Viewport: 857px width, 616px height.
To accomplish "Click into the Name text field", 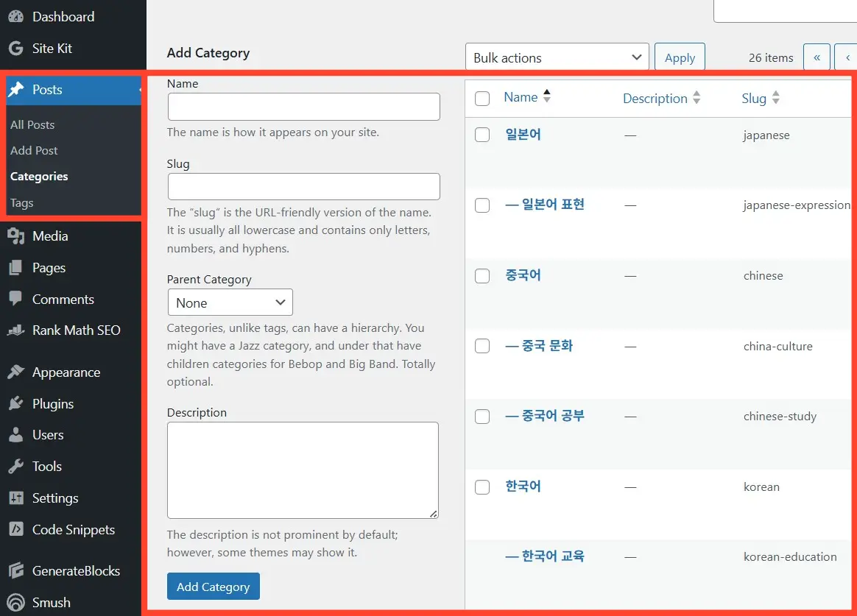I will click(303, 107).
